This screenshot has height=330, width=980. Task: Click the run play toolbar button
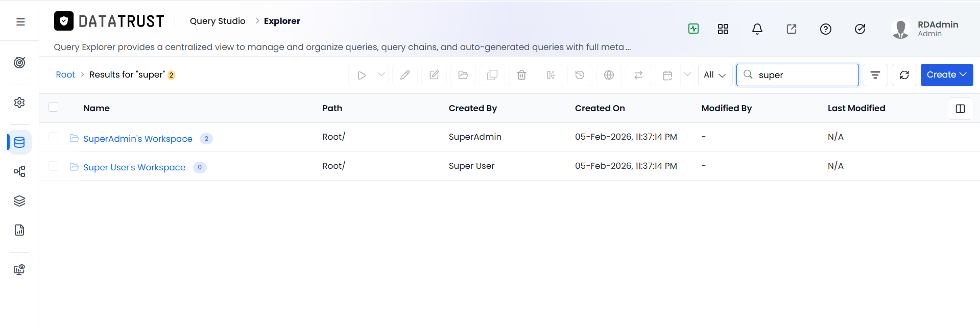pos(362,75)
